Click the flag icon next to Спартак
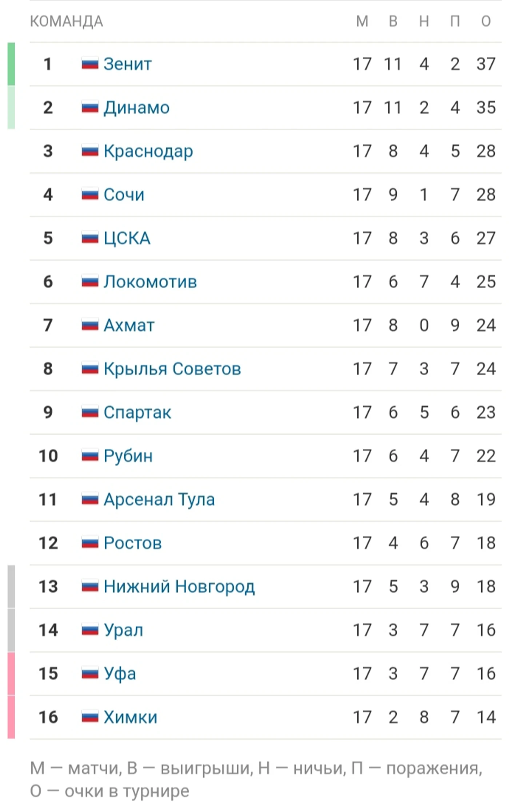 (x=90, y=412)
